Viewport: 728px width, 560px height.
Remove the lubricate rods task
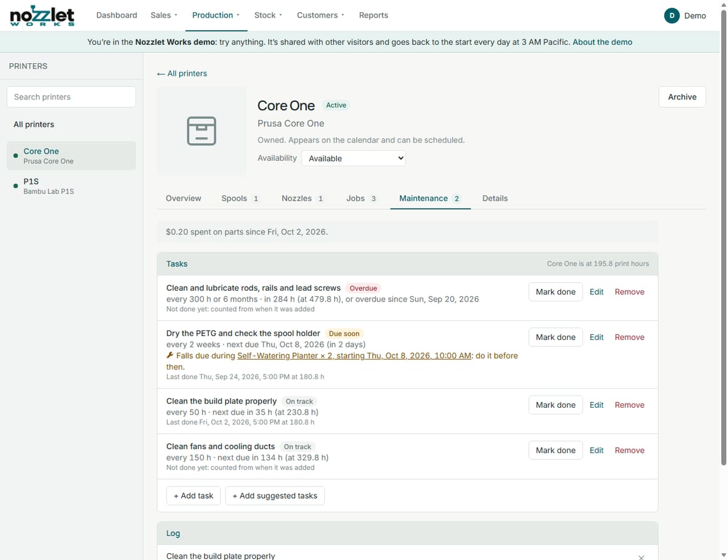tap(630, 292)
